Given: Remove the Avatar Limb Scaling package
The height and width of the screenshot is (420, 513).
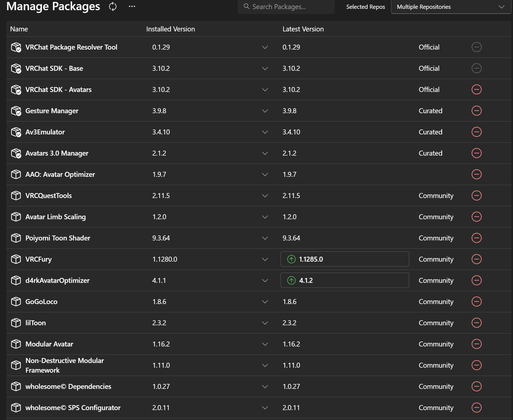Looking at the screenshot, I should click(476, 217).
